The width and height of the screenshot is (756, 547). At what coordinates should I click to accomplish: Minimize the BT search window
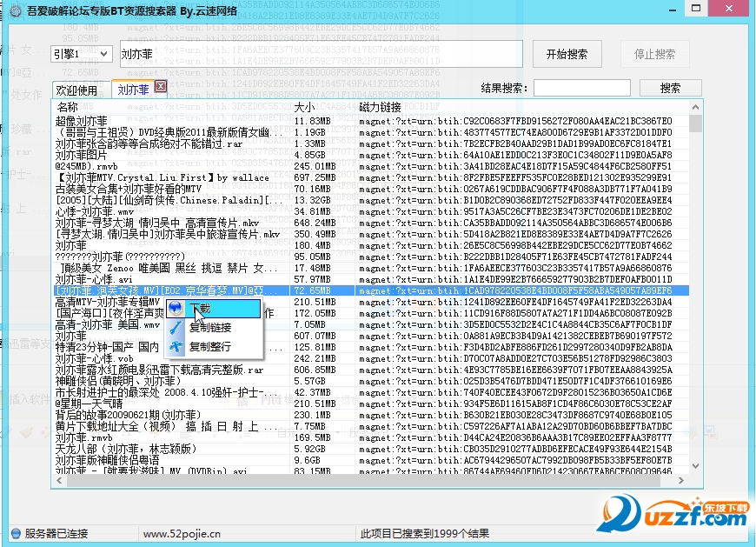673,9
